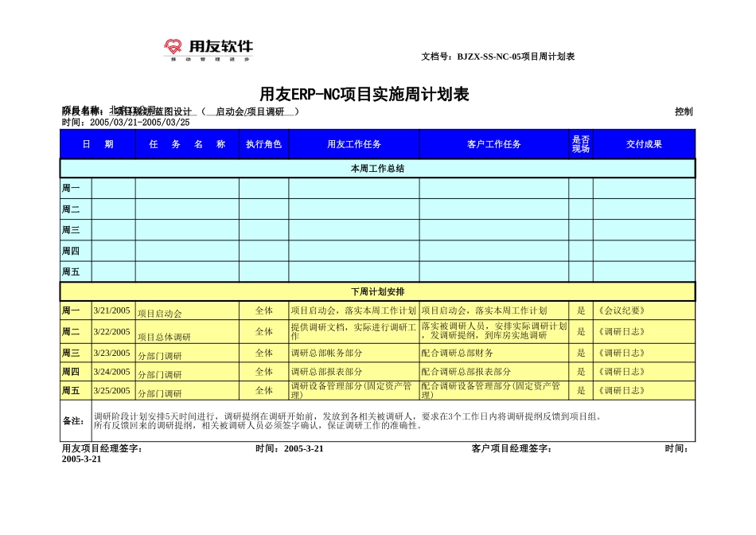Click the 客户工作任务 column header
The width and height of the screenshot is (756, 535).
(493, 144)
